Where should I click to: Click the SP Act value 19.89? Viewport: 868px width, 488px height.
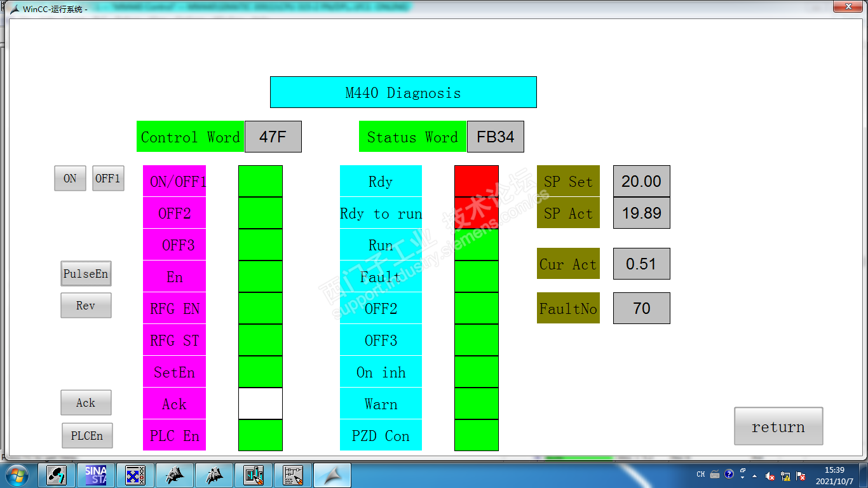(x=642, y=213)
